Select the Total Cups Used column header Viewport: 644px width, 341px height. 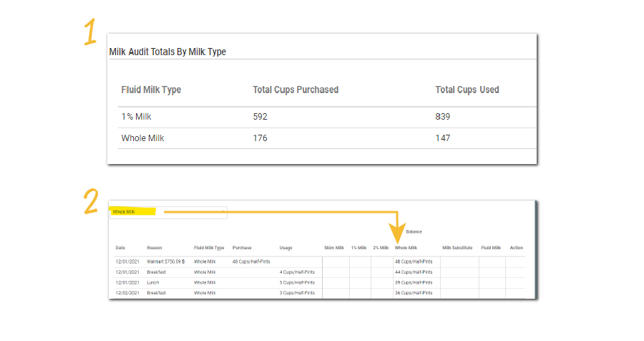(467, 90)
